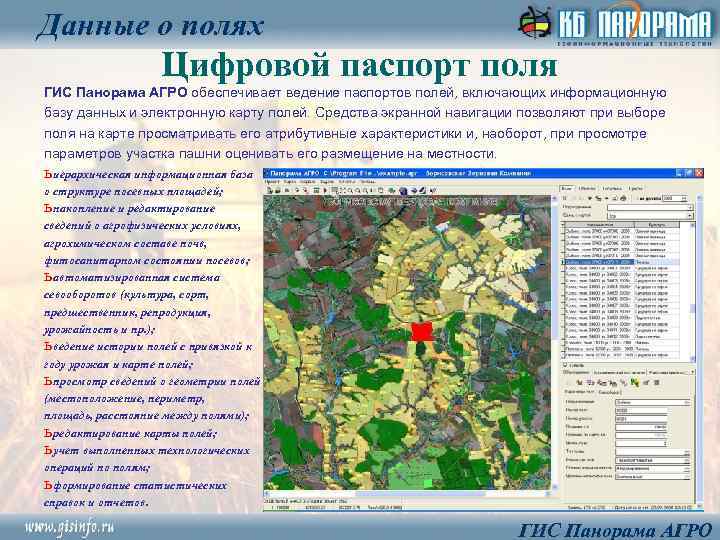This screenshot has height=540, width=720.
Task: Open the first combo box under panel toolbar
Action: (x=650, y=208)
